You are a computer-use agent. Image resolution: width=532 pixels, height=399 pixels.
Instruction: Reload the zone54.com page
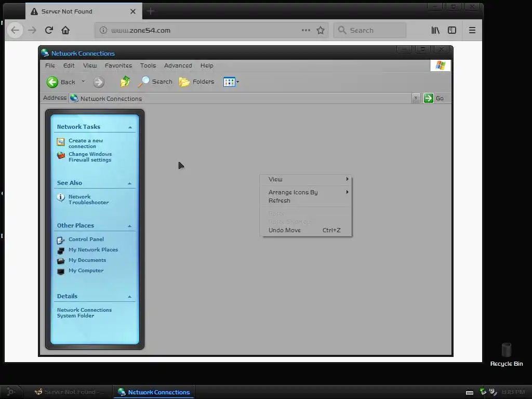pyautogui.click(x=49, y=30)
